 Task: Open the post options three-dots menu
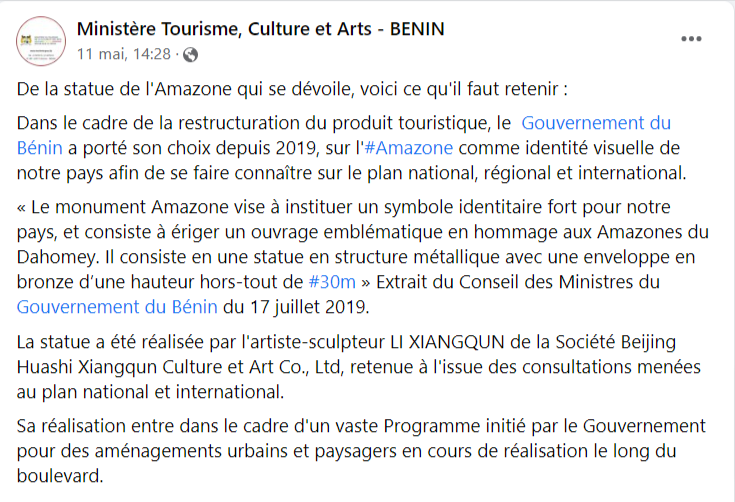tap(691, 39)
